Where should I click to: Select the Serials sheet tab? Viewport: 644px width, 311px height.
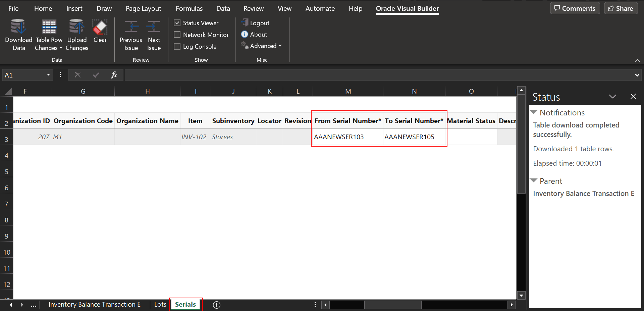tap(185, 304)
